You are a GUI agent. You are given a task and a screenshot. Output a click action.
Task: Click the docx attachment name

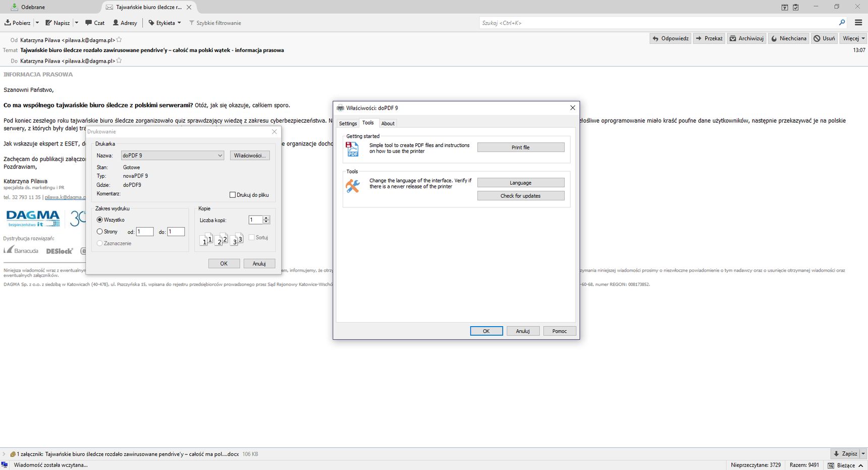(142, 454)
